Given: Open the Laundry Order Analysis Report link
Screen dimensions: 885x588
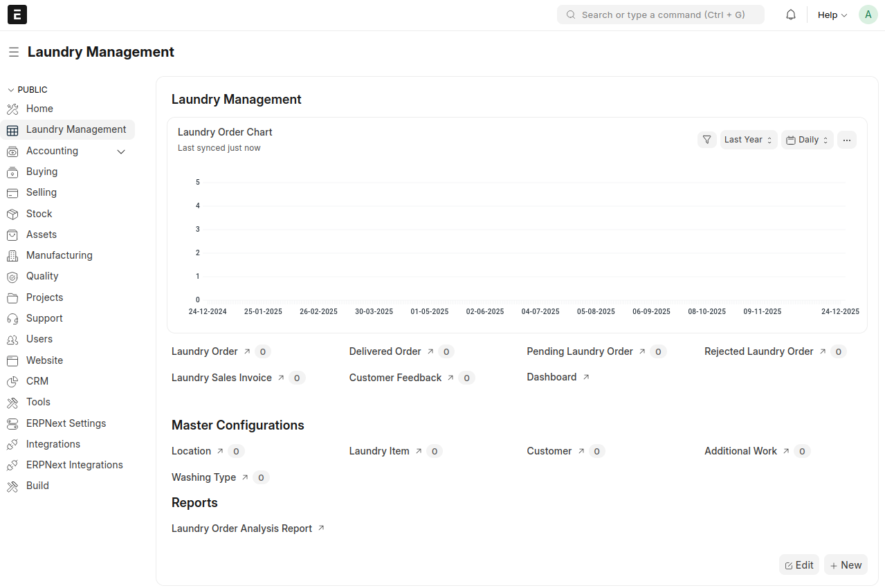Looking at the screenshot, I should [242, 528].
